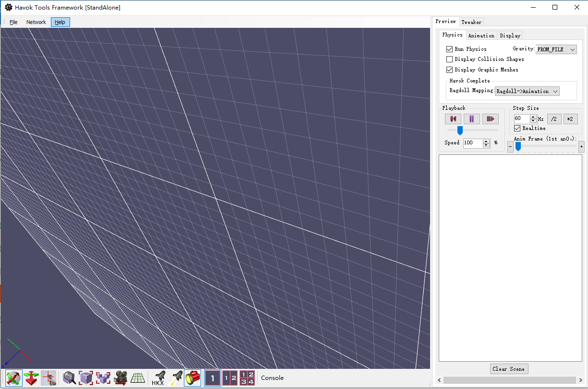Screen dimensions: 588x389
Task: Select the orbit camera navigation tool
Action: [x=14, y=378]
